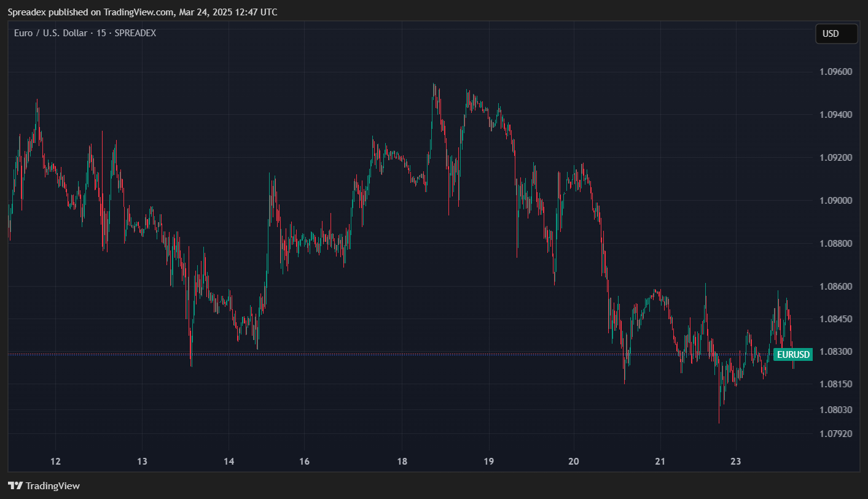Click the date label 20 on time axis
The image size is (868, 499).
click(574, 462)
